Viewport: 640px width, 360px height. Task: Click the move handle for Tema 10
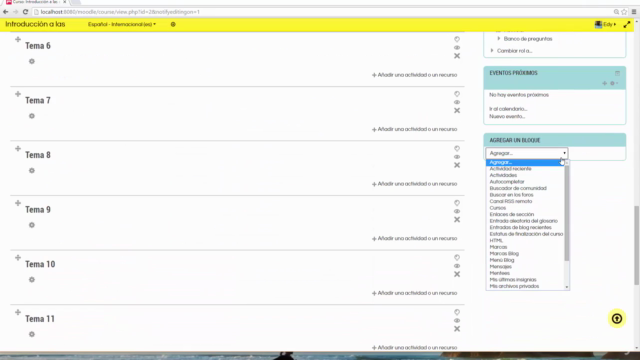pyautogui.click(x=18, y=258)
